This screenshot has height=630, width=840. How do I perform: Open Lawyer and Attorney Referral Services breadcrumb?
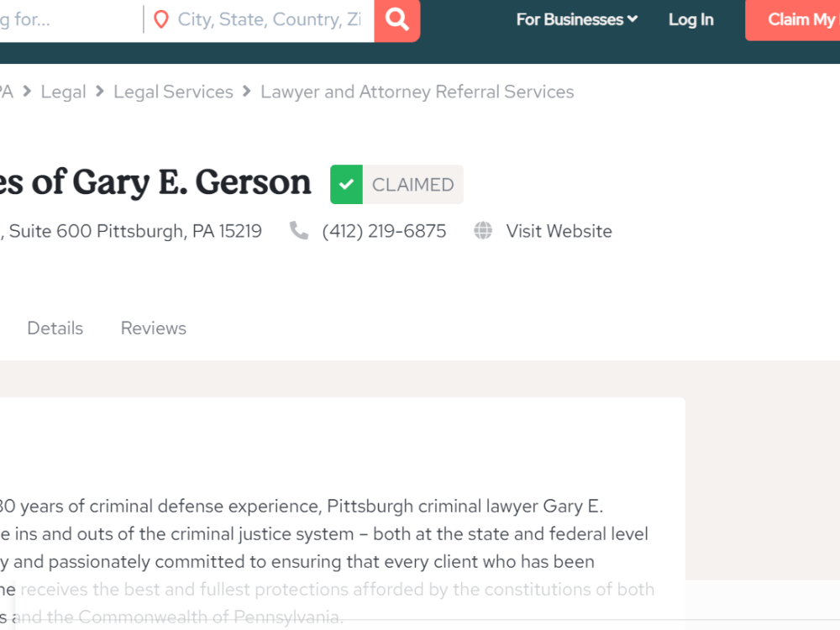pos(417,92)
